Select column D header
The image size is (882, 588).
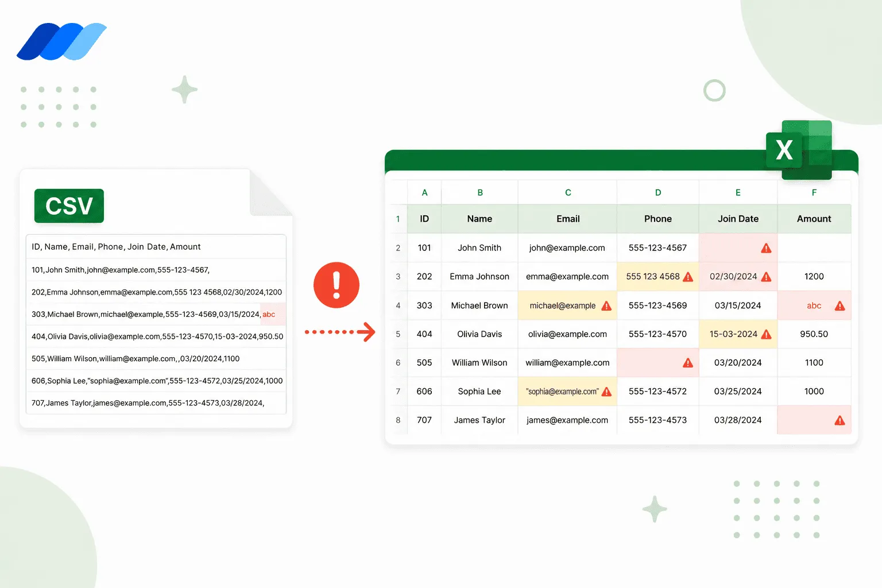[x=658, y=192]
